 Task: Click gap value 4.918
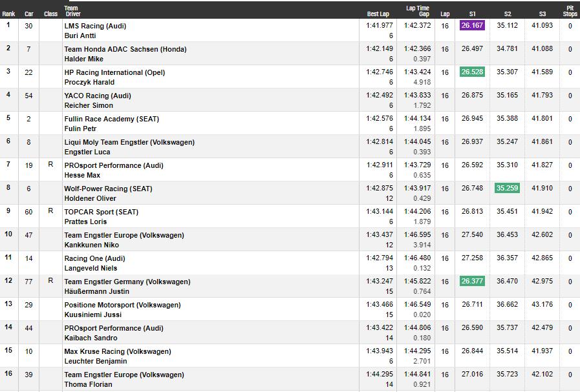422,83
